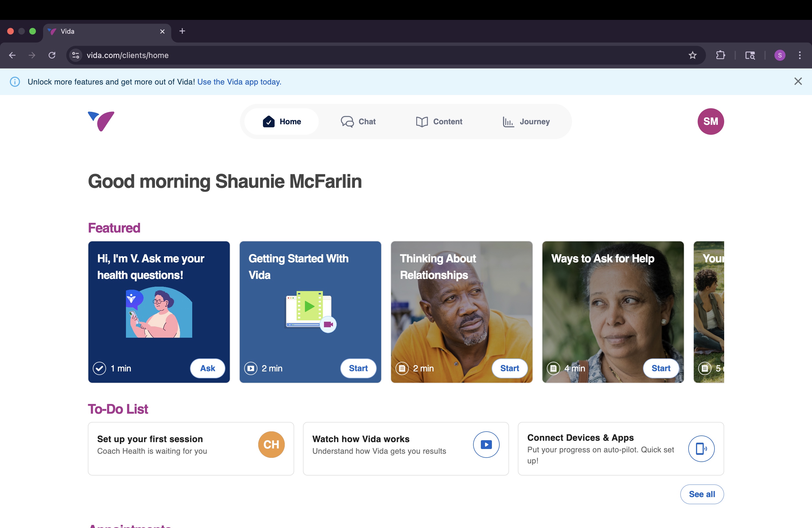Click the site information icon in the address bar

pyautogui.click(x=76, y=55)
